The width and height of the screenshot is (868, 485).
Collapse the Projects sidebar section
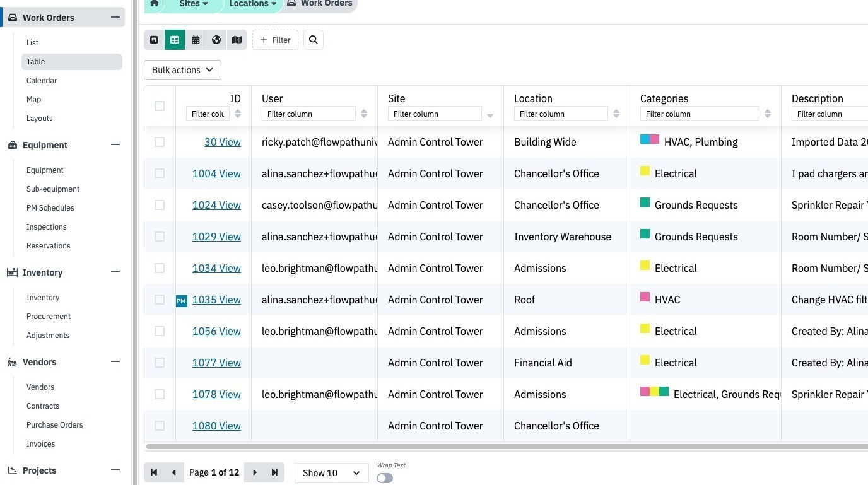(115, 470)
